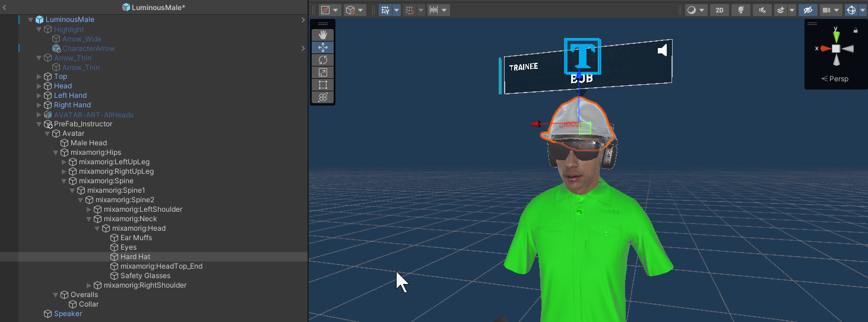Image resolution: width=868 pixels, height=322 pixels.
Task: Toggle scene audio mute button
Action: coord(761,10)
